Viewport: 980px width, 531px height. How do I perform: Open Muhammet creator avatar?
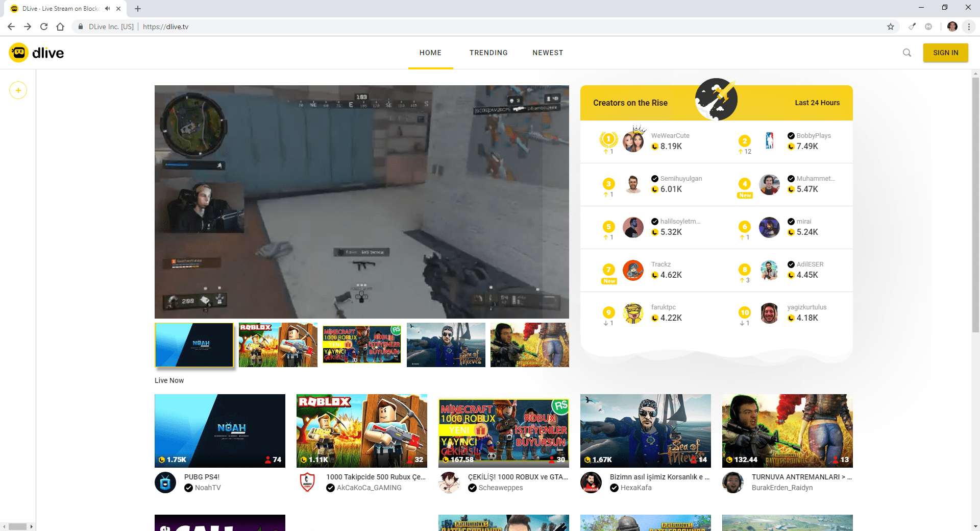point(769,184)
